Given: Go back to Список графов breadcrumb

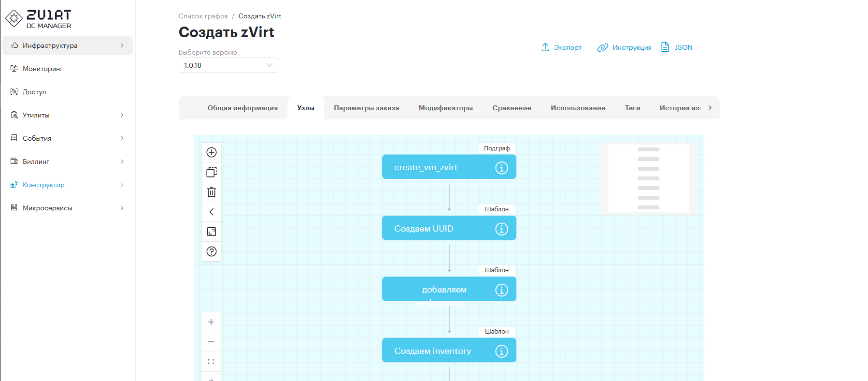Looking at the screenshot, I should tap(203, 16).
